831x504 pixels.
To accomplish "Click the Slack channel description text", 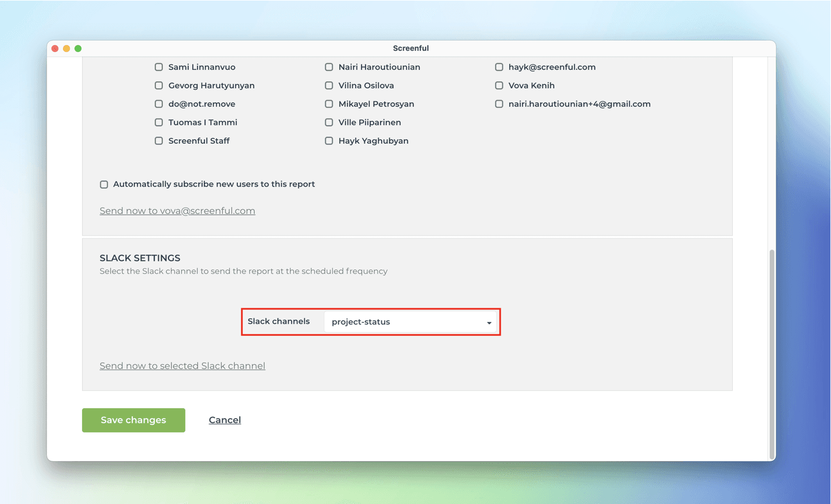I will coord(243,271).
